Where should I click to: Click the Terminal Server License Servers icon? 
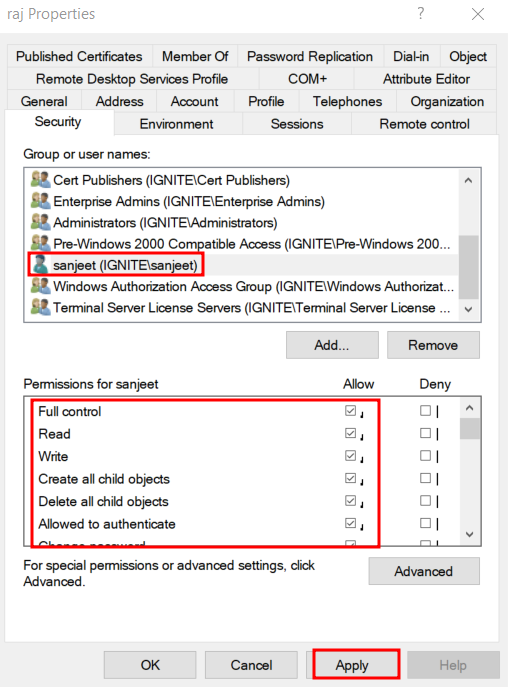pos(40,307)
